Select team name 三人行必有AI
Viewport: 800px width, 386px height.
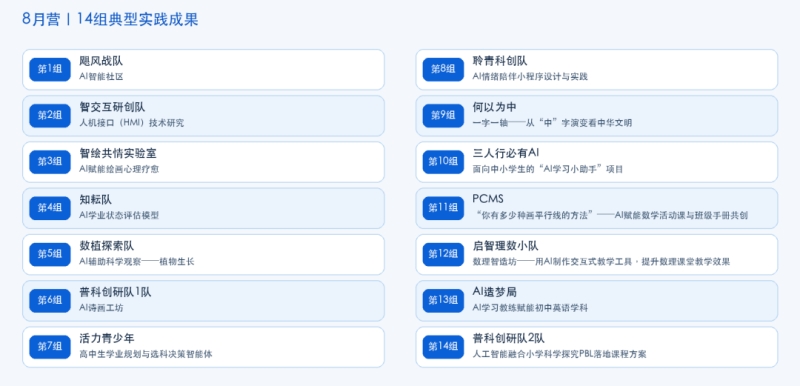(506, 153)
